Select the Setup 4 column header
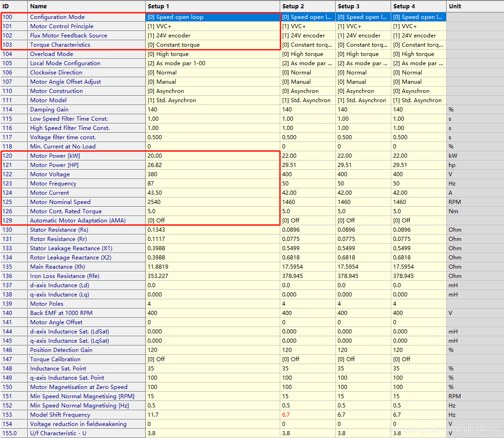The image size is (504, 438). coord(418,6)
